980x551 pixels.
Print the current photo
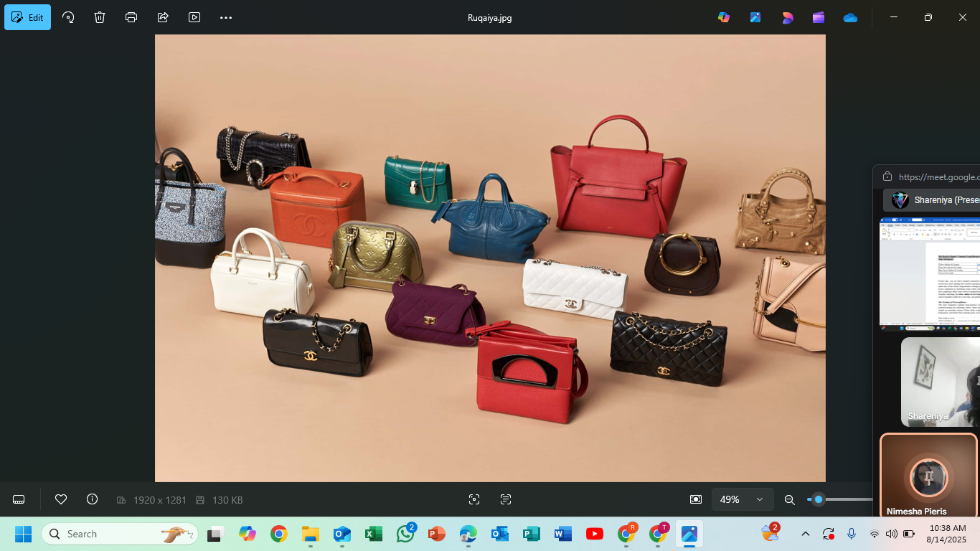[x=131, y=17]
